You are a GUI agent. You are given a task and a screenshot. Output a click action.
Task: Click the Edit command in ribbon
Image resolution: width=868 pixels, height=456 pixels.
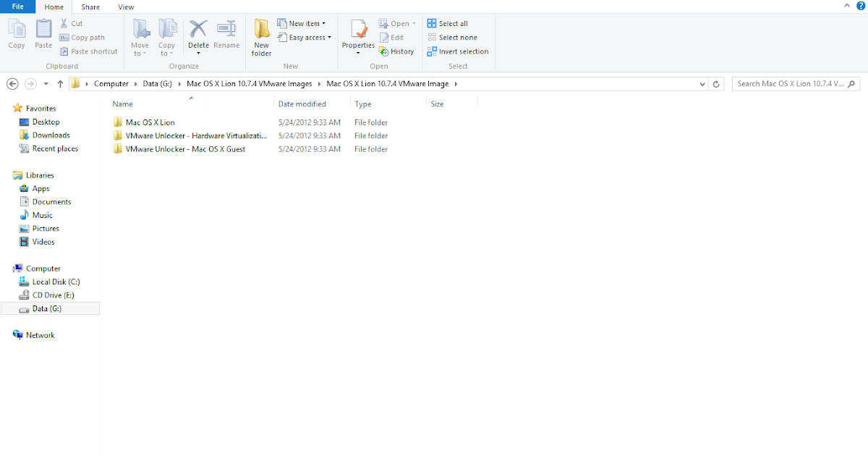[391, 38]
